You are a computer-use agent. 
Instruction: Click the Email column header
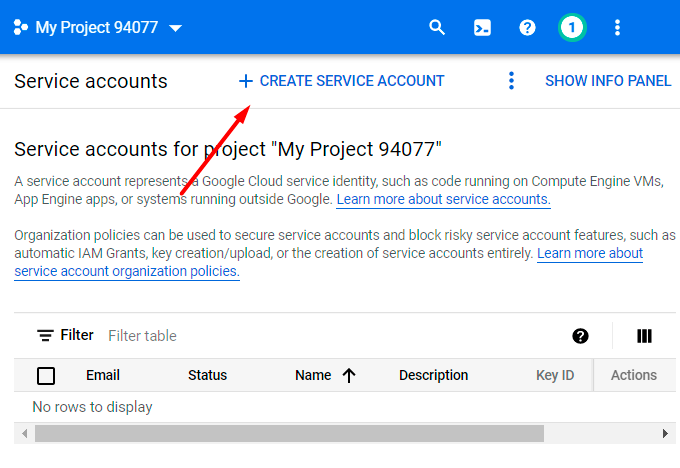click(x=103, y=376)
